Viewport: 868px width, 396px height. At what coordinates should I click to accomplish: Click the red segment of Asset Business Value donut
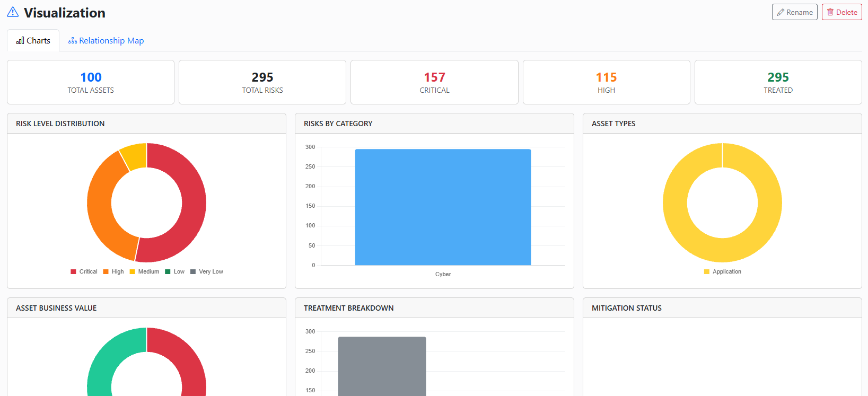(186, 360)
